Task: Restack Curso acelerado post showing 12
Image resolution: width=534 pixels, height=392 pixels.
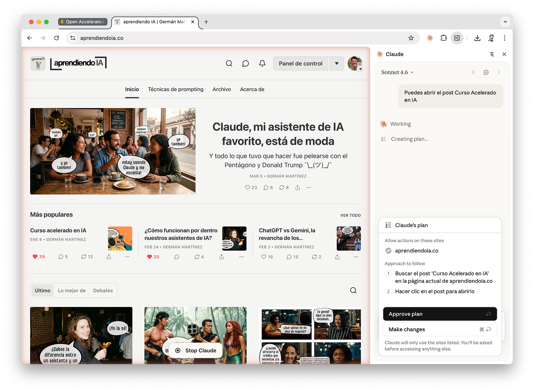Action: (x=87, y=257)
